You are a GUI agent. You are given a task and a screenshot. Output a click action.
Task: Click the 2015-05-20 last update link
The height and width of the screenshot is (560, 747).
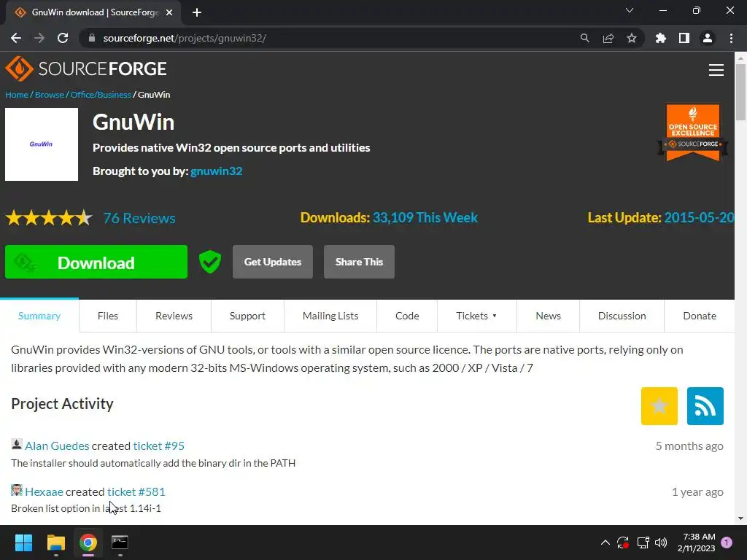699,217
